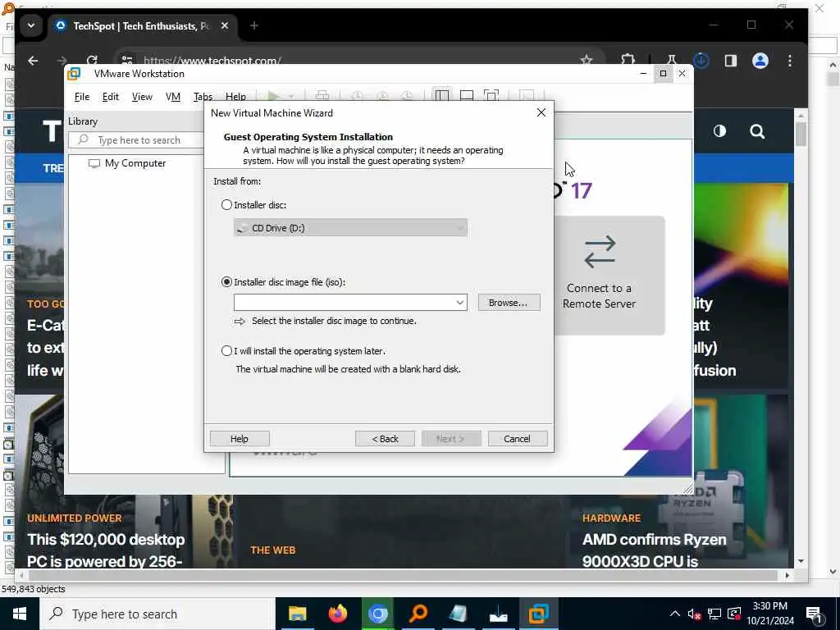The height and width of the screenshot is (630, 840).
Task: Open the installer download icon on the taskbar
Action: [x=498, y=614]
